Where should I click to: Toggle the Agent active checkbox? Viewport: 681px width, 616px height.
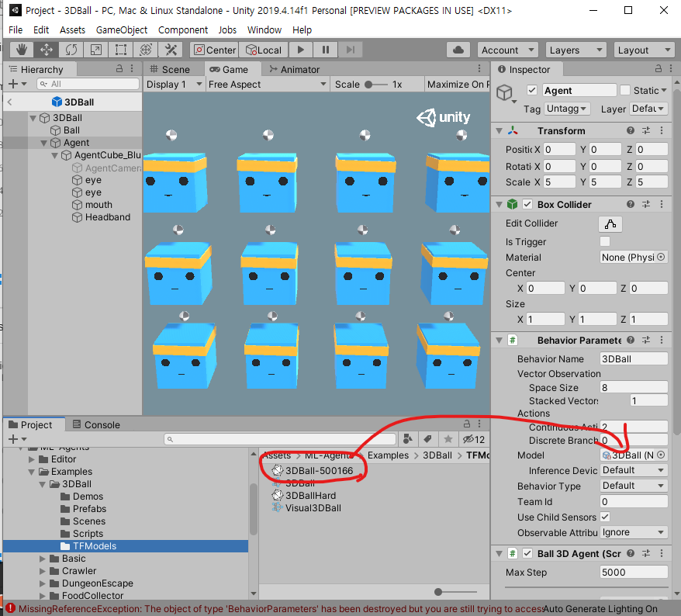click(x=531, y=90)
